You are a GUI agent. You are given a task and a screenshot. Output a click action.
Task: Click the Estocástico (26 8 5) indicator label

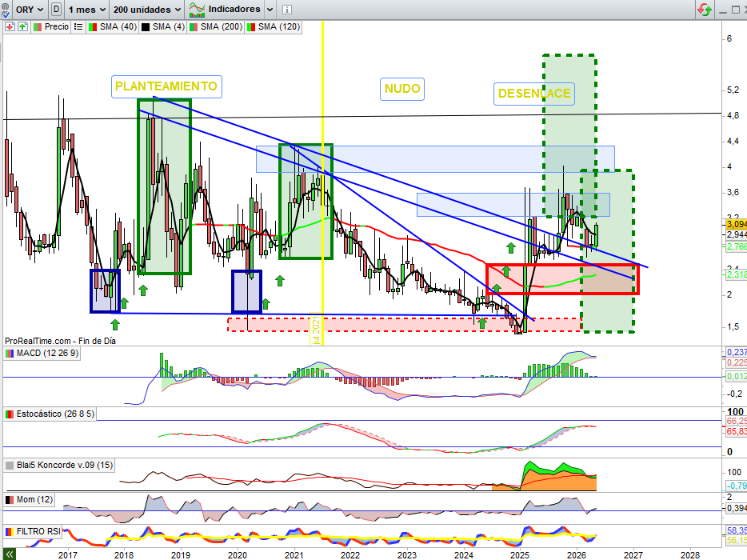(50, 414)
